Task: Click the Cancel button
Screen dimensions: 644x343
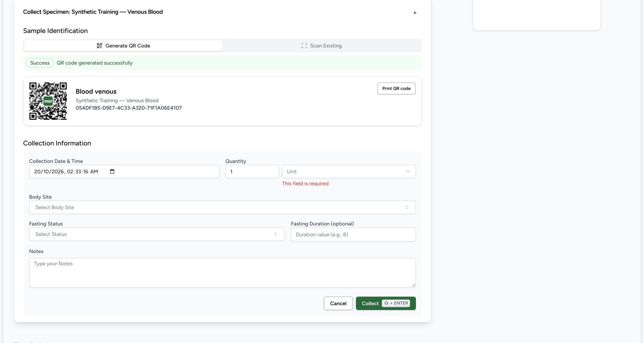Action: click(x=338, y=304)
